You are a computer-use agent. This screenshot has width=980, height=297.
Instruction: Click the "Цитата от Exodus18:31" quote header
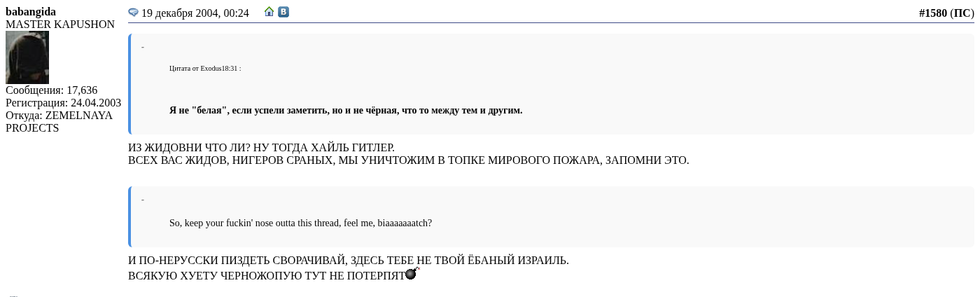pos(204,69)
